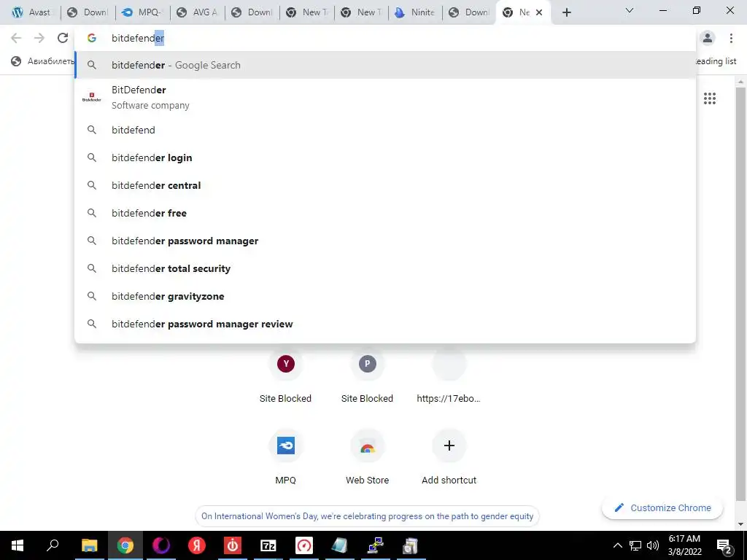Image resolution: width=747 pixels, height=560 pixels.
Task: Expand the tab search chevron
Action: tap(630, 10)
